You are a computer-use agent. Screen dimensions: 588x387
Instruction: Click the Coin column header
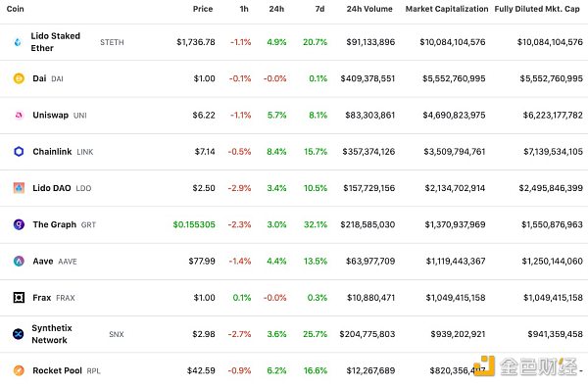(x=16, y=9)
